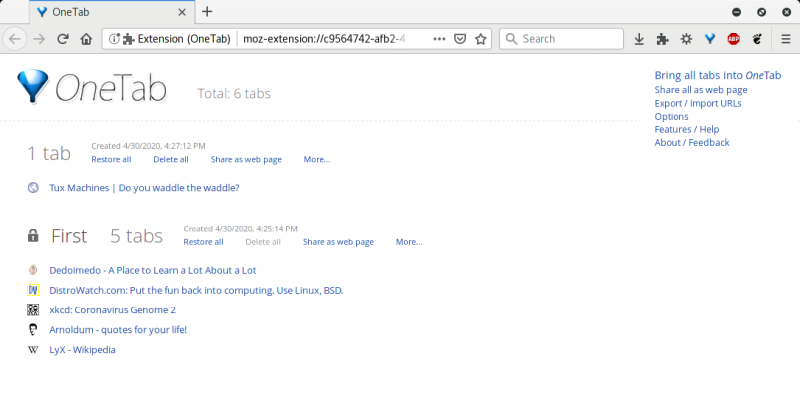This screenshot has width=800, height=411.
Task: Click the OneTab funnel toolbar icon
Action: pos(710,39)
